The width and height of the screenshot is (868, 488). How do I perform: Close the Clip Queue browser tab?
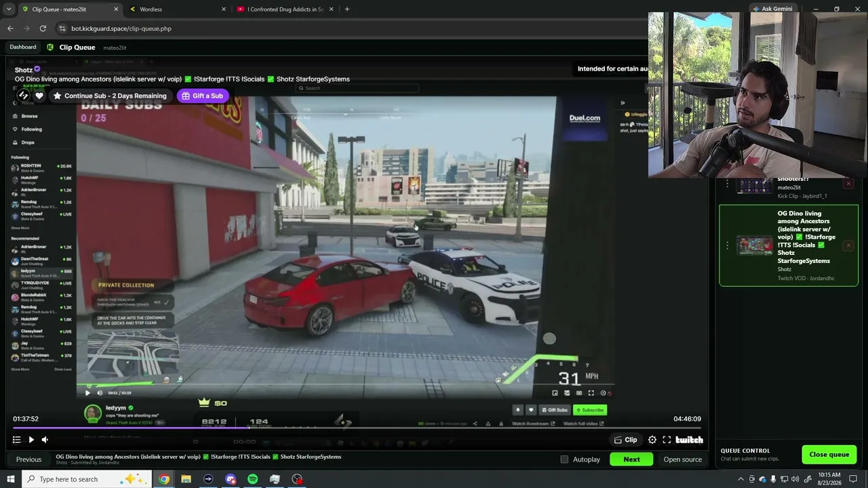(x=116, y=9)
